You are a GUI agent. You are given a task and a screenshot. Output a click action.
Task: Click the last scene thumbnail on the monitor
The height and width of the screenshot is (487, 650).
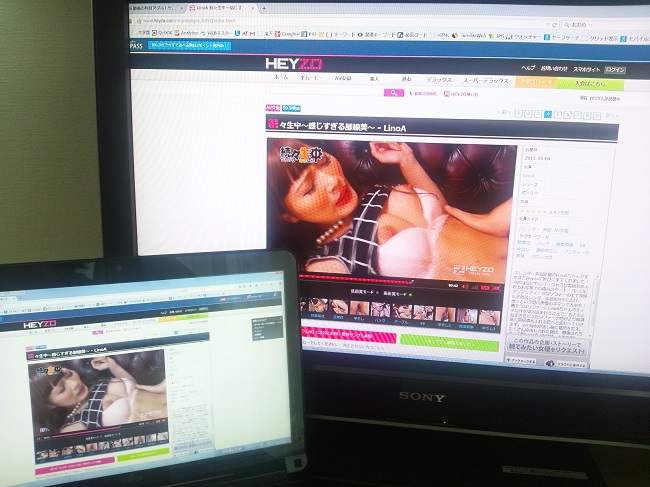click(489, 316)
